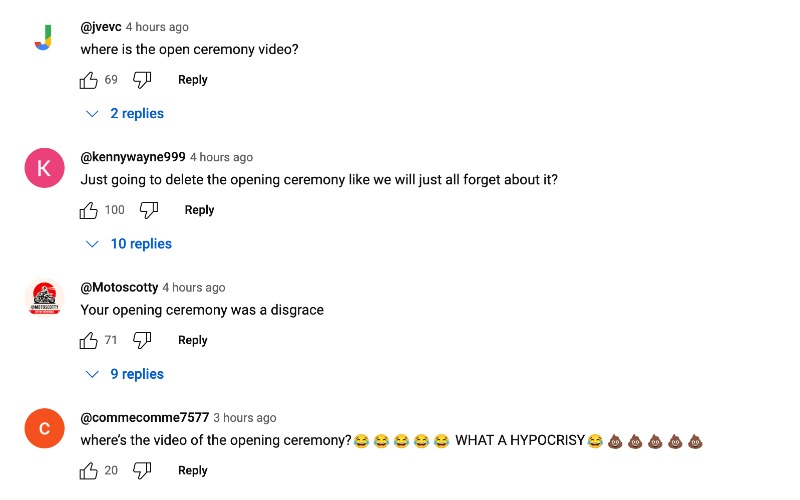The height and width of the screenshot is (500, 800).
Task: Show the 9 replies under @Motoscotty
Action: point(125,374)
